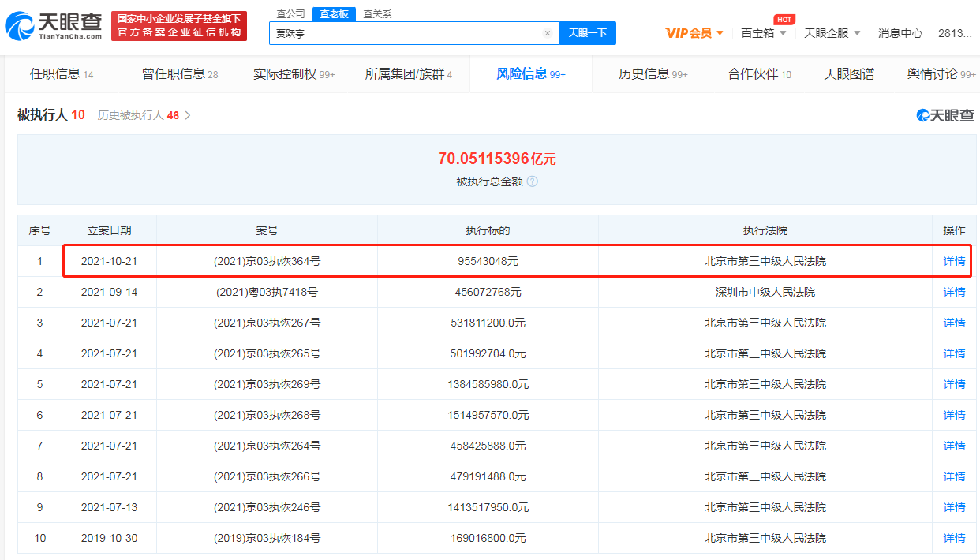Expand the VIP会员 dropdown arrow

[720, 33]
